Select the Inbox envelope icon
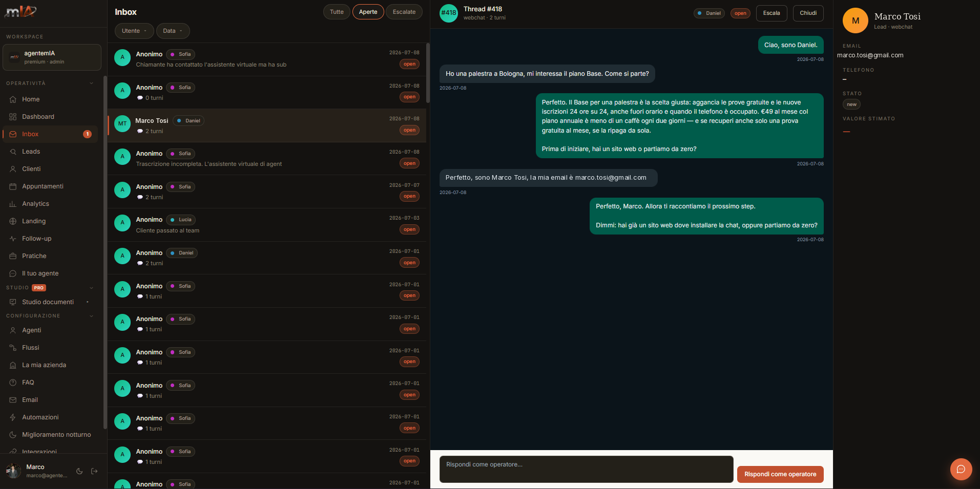980x489 pixels. pyautogui.click(x=13, y=134)
